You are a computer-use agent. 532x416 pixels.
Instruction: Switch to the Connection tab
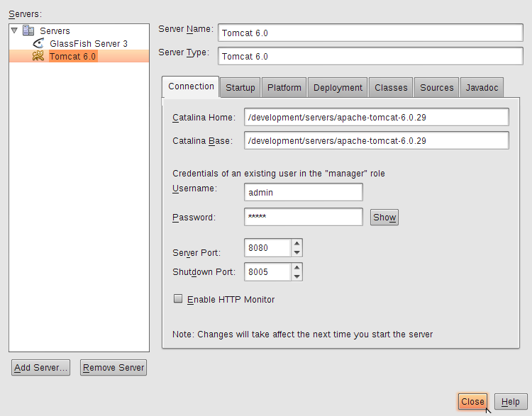[x=191, y=86]
